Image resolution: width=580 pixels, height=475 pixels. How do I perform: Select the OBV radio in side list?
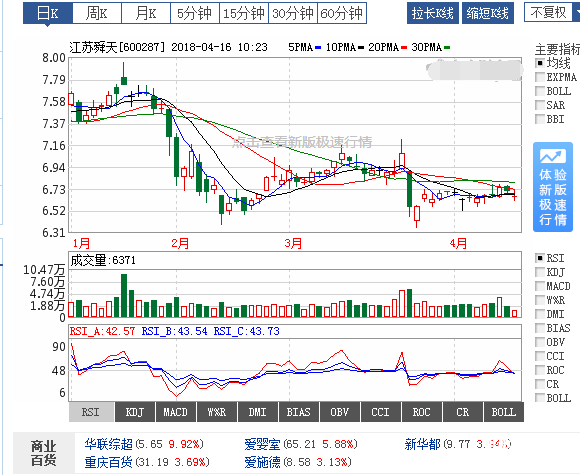pyautogui.click(x=540, y=342)
